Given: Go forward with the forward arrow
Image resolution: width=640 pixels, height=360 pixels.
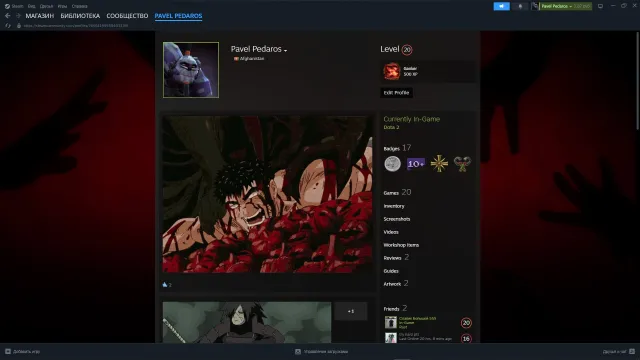Looking at the screenshot, I should pos(18,16).
